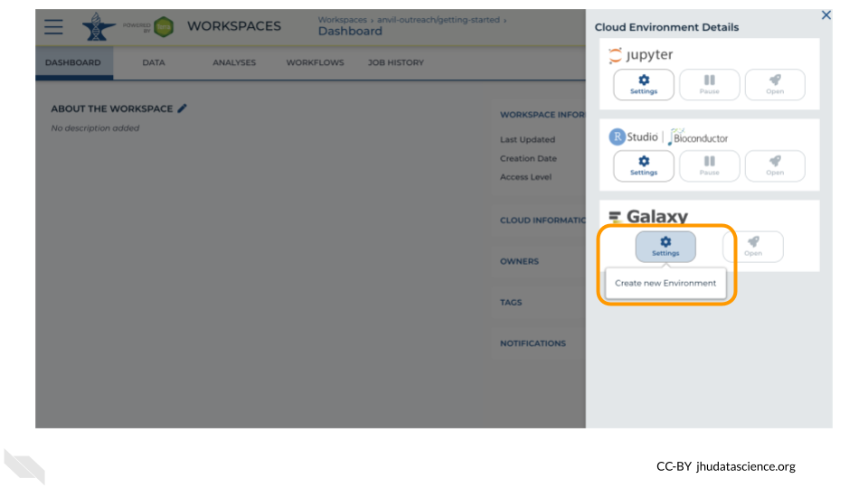Expand the Owners section

coord(519,261)
